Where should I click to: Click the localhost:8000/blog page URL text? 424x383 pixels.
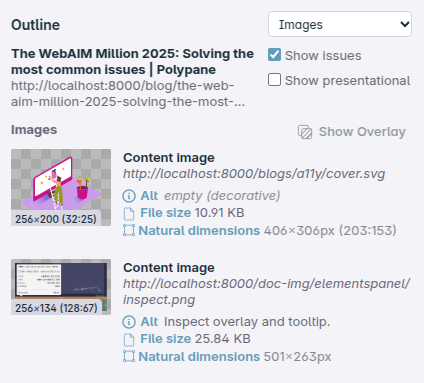(128, 94)
